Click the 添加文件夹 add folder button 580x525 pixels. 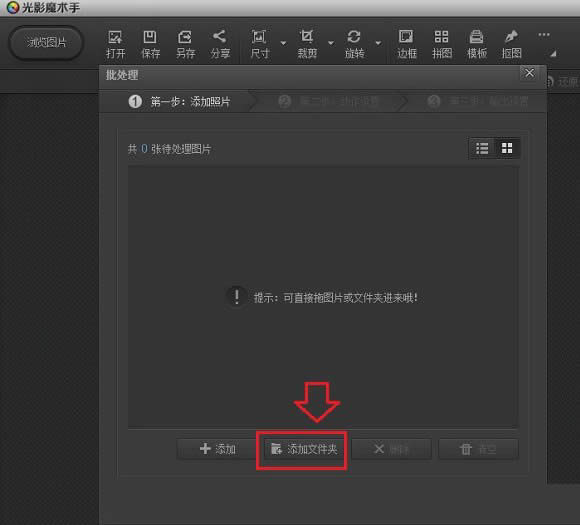point(303,450)
